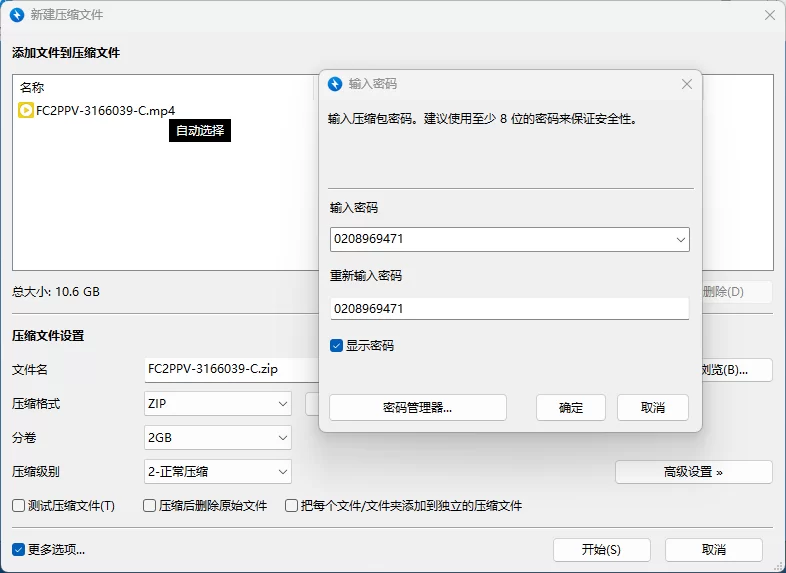Screen dimensions: 786x573
Task: Enable adding each file to separate archive
Action: tap(293, 506)
